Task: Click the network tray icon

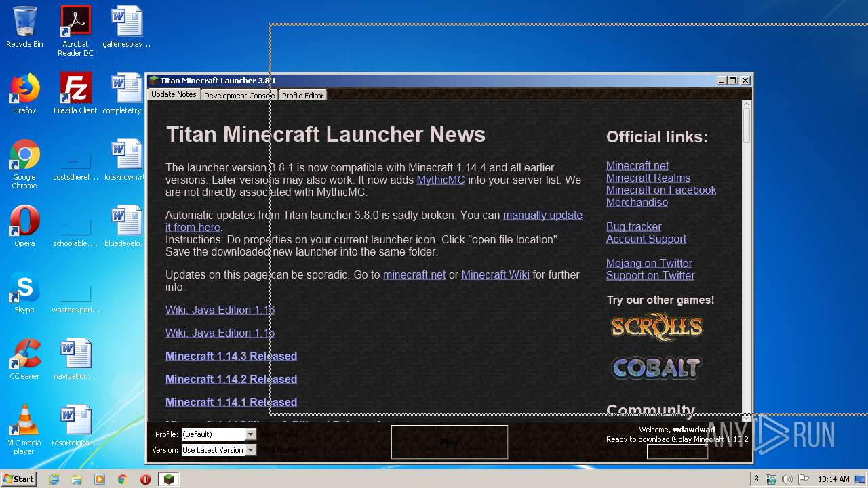Action: 771,479
